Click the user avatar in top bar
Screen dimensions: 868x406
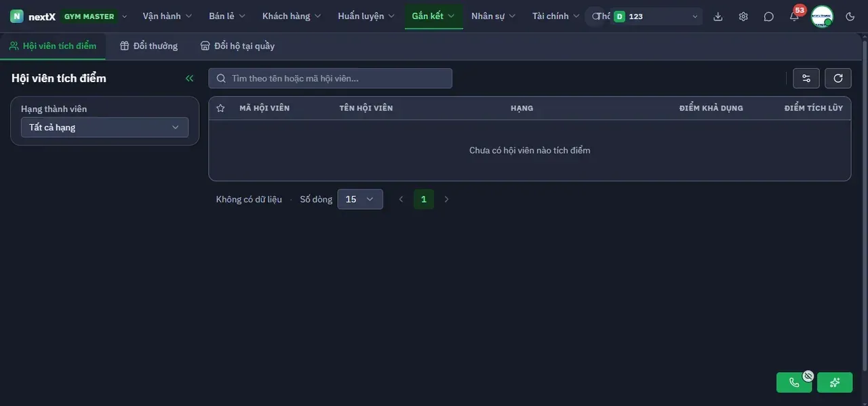pos(822,16)
